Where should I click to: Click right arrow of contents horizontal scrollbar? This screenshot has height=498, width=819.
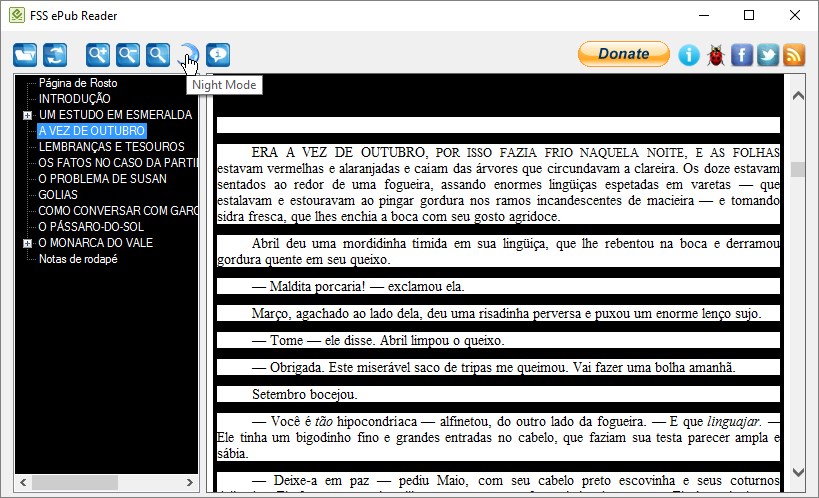tap(190, 483)
